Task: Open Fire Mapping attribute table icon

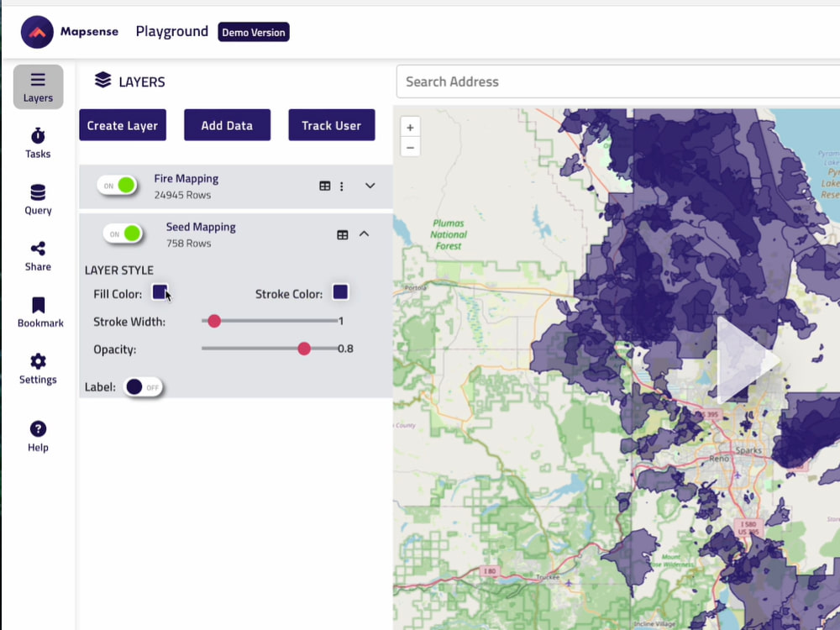Action: [324, 186]
